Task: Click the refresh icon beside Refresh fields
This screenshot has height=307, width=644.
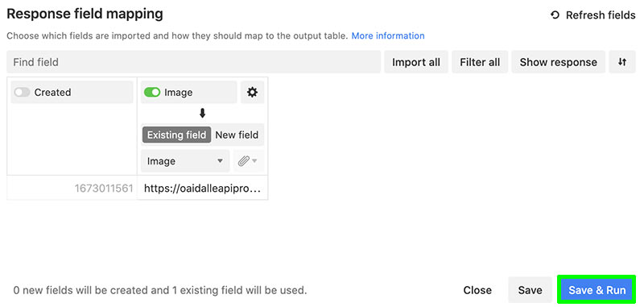Action: click(x=555, y=15)
